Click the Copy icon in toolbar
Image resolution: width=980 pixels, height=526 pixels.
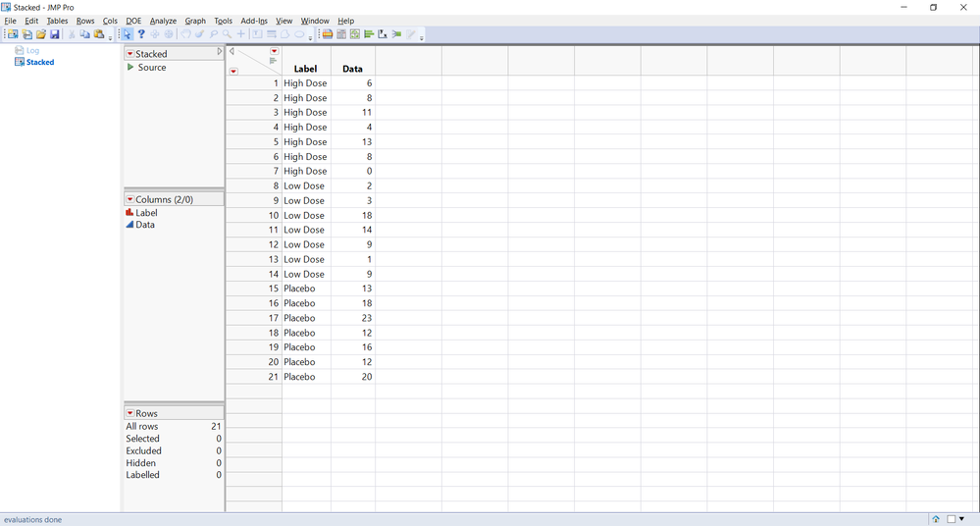pos(84,34)
